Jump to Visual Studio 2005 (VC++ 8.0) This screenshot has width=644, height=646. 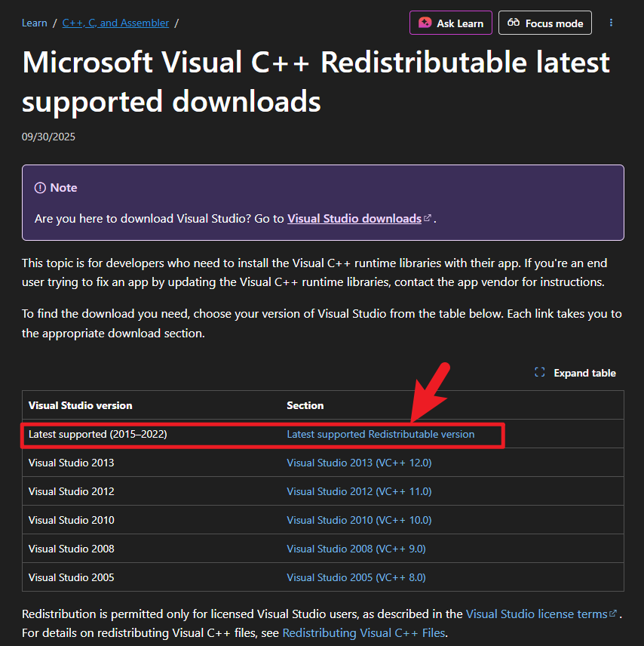click(x=356, y=577)
